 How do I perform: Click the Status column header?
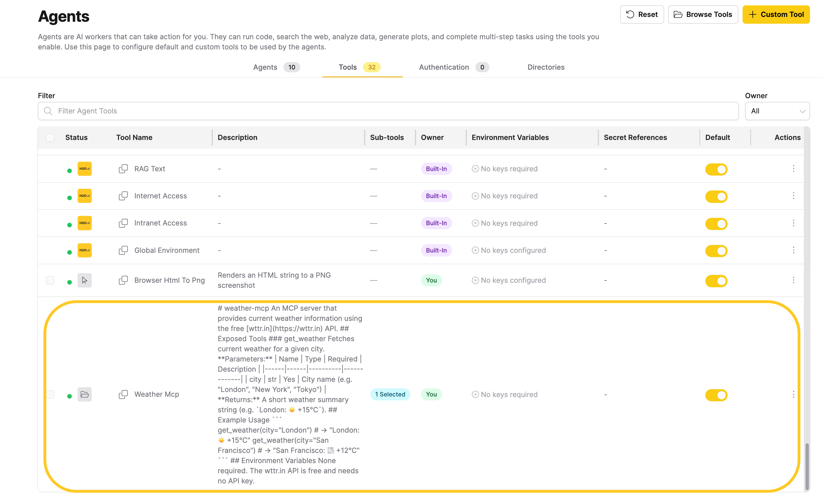[76, 138]
